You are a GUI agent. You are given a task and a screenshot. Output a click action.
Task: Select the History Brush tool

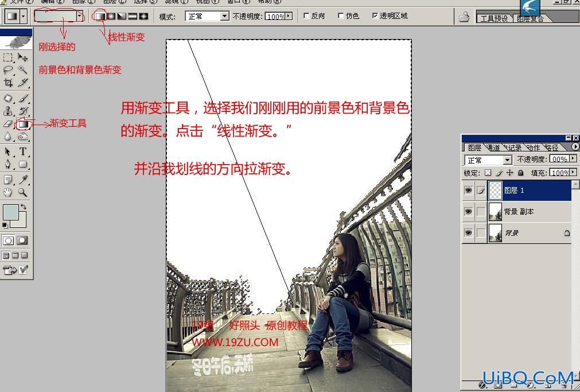tap(22, 111)
